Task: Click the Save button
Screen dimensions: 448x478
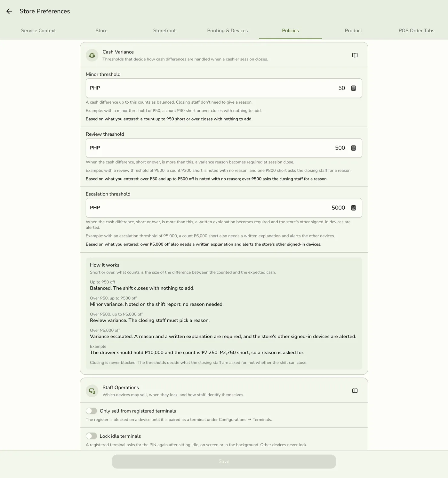Action: pos(224,461)
